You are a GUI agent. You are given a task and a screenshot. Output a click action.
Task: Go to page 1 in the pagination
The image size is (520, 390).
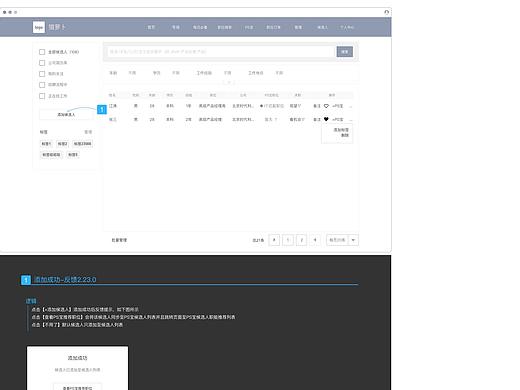[x=288, y=240]
